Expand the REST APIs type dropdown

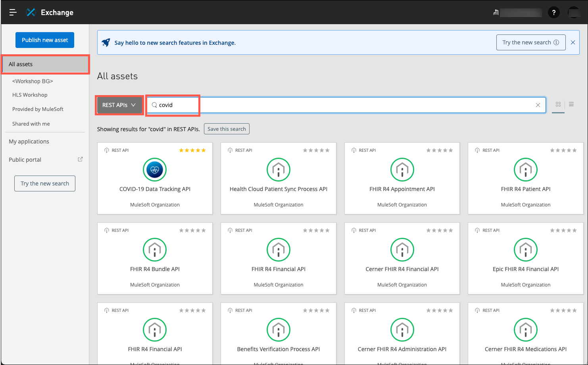pos(119,105)
